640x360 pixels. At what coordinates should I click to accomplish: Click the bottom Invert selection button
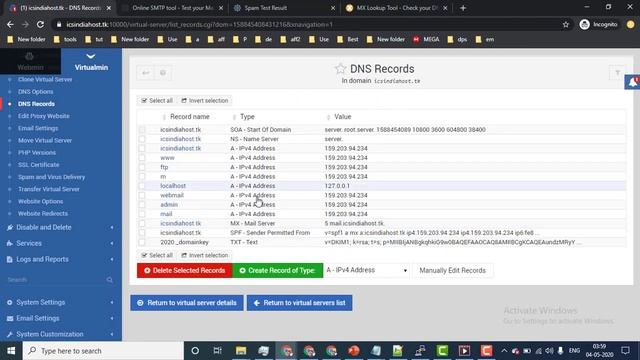[x=205, y=255]
